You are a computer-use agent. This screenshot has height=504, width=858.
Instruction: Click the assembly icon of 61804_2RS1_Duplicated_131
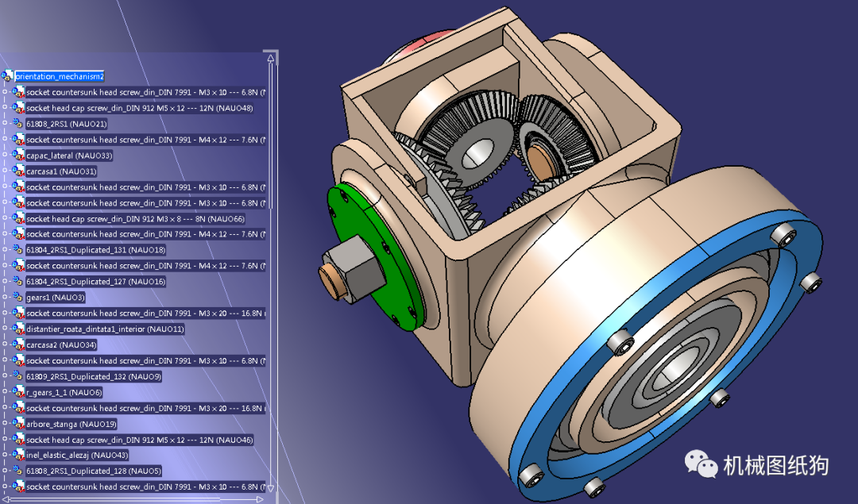coord(18,250)
